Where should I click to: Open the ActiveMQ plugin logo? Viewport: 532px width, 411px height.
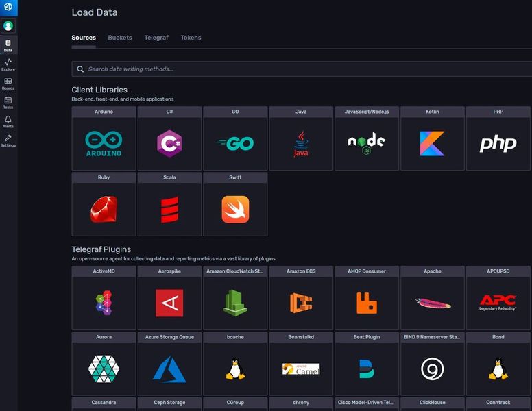[104, 303]
